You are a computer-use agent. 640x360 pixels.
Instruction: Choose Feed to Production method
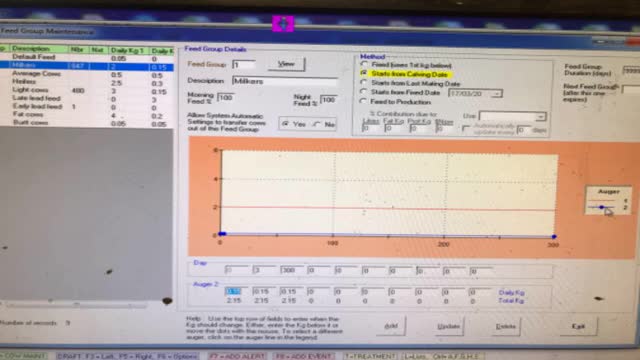point(364,101)
